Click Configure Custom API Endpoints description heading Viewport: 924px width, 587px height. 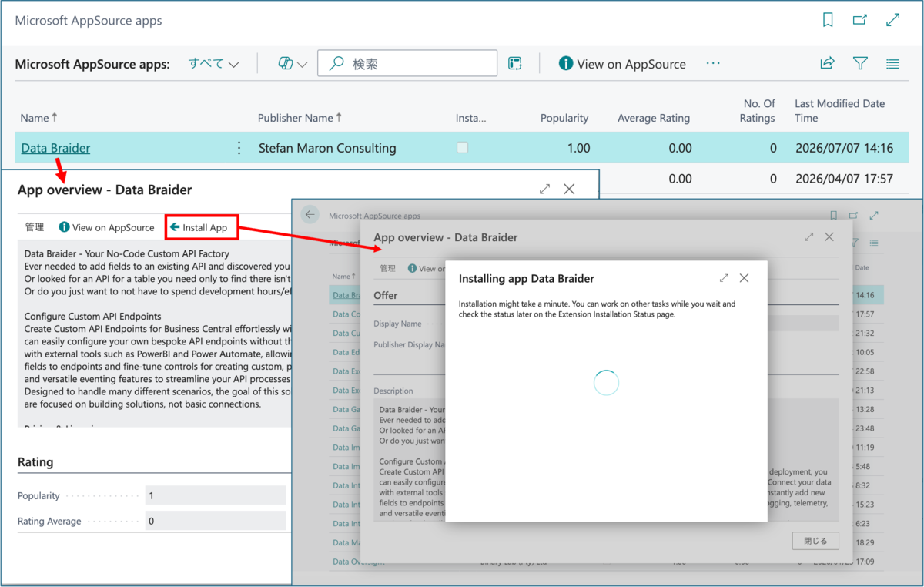click(x=92, y=316)
